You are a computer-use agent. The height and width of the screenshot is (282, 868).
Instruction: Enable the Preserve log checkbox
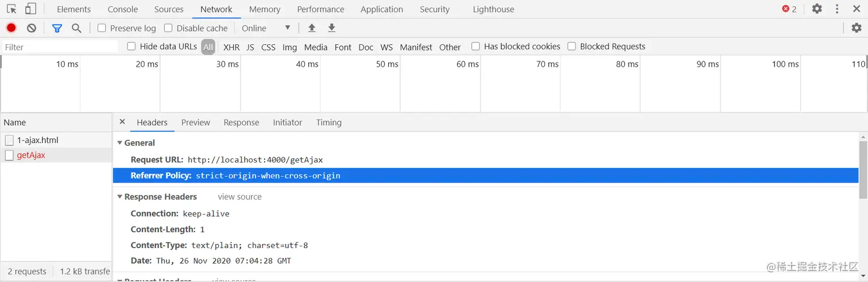tap(102, 28)
